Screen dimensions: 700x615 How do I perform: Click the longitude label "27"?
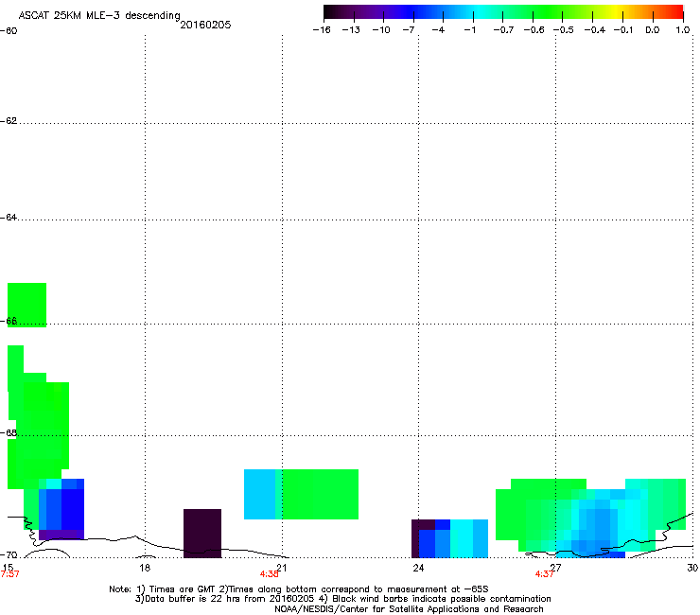tap(555, 568)
